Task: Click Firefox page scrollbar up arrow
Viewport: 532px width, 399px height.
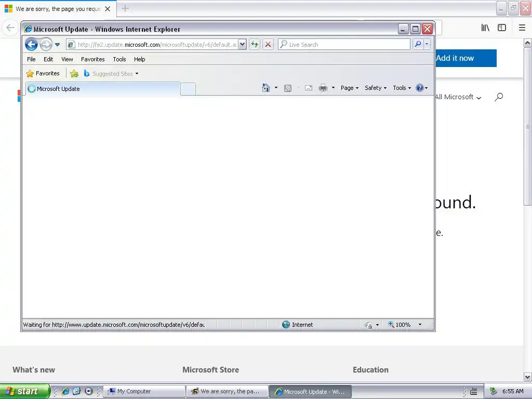Action: (527, 43)
